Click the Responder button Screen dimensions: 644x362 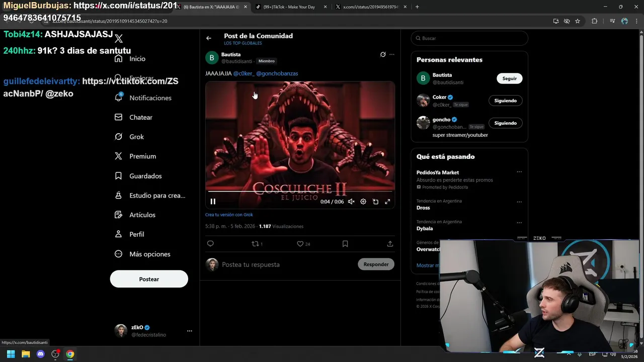click(376, 264)
